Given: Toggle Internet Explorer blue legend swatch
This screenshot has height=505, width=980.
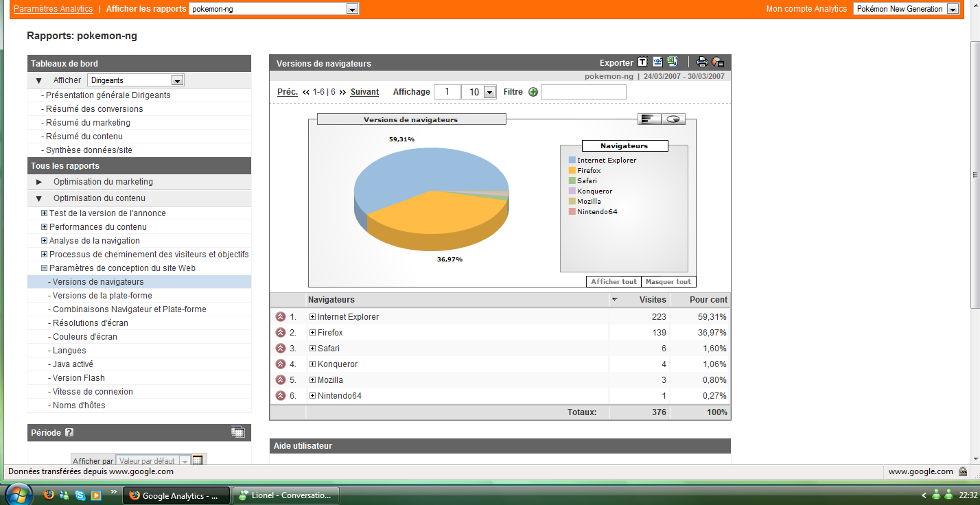Looking at the screenshot, I should [x=572, y=161].
